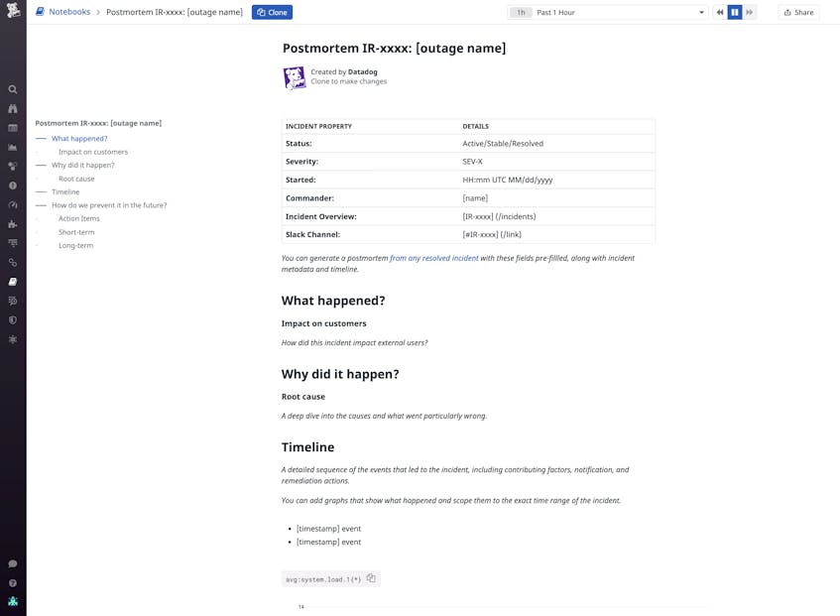Open the puzzle piece Integrations icon
This screenshot has height=616, width=840.
click(13, 224)
